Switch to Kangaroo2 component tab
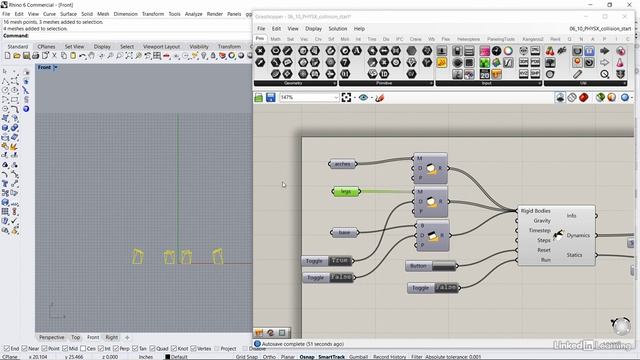Image resolution: width=640 pixels, height=360 pixels. click(533, 39)
